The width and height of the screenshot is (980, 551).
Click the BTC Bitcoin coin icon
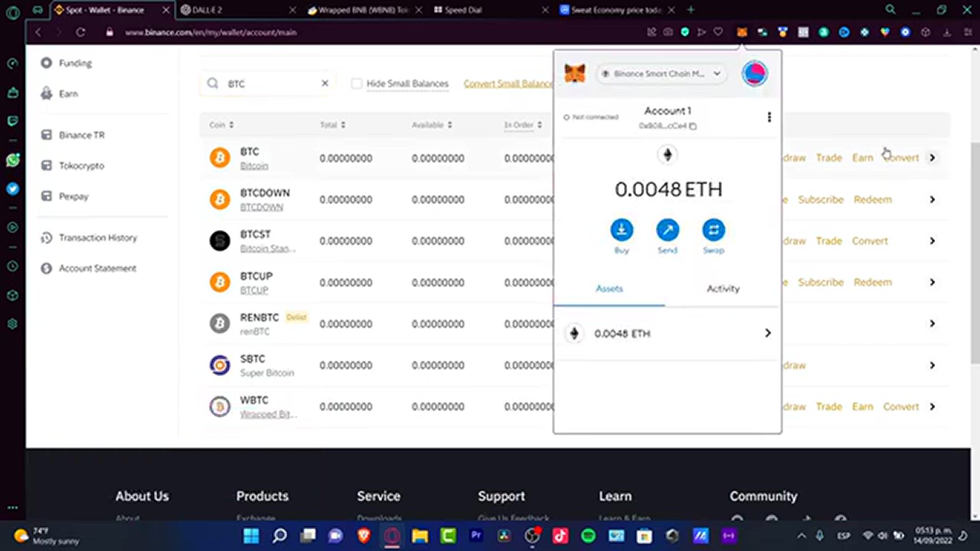coord(220,158)
